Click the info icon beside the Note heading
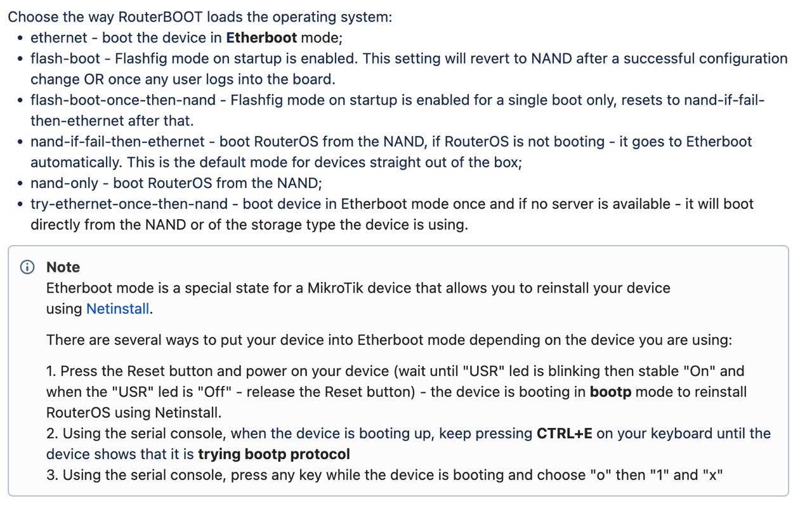 click(27, 267)
